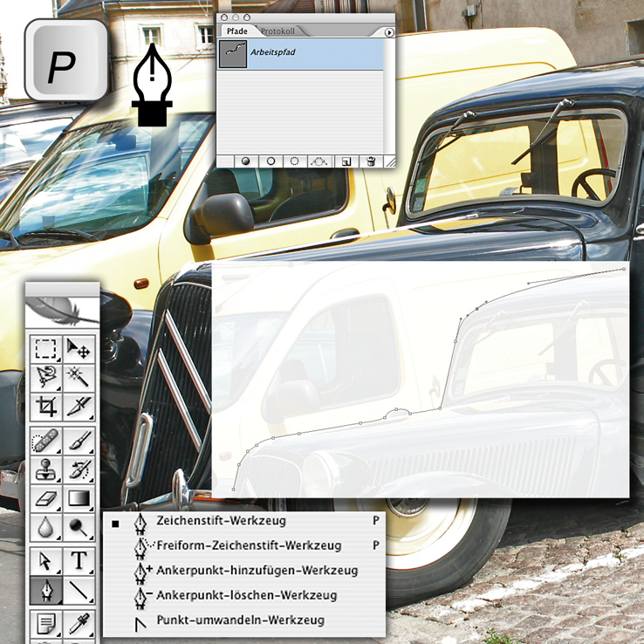Viewport: 644px width, 644px height.
Task: Activate the Type (T) tool
Action: pos(79,561)
